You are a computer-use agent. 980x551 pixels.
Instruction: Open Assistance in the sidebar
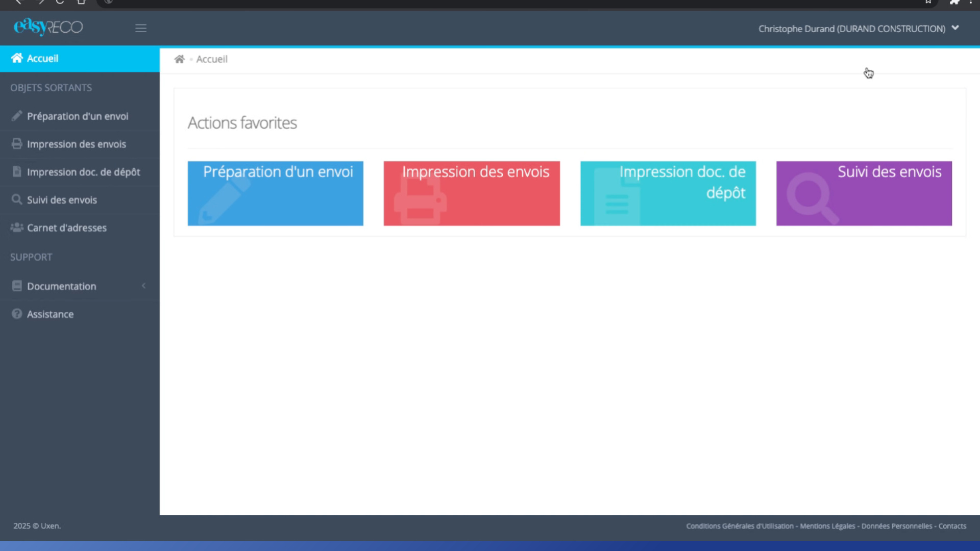point(80,314)
